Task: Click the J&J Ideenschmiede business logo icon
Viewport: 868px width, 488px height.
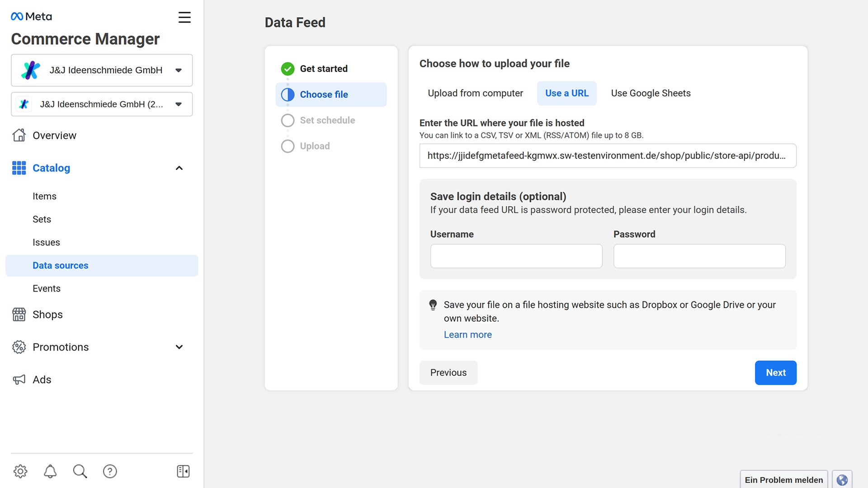Action: click(31, 70)
